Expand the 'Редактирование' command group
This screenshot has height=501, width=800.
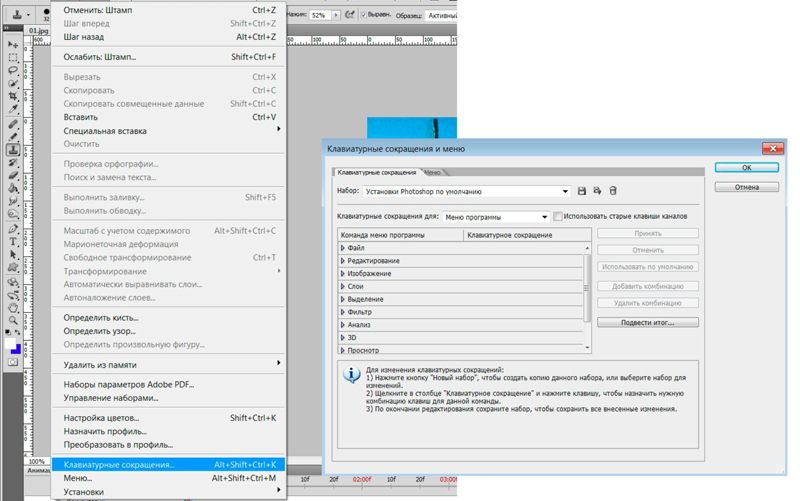pos(343,260)
